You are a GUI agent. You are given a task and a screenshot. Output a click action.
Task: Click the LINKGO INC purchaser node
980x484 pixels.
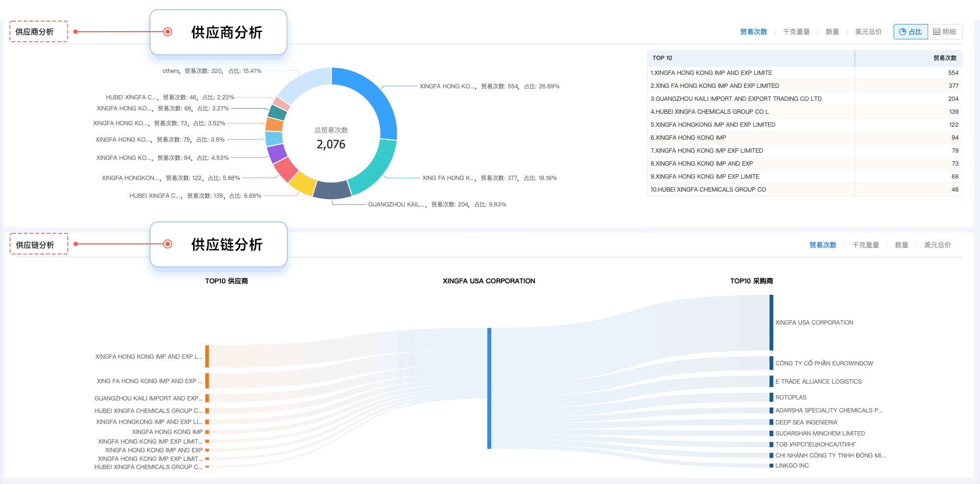(772, 465)
